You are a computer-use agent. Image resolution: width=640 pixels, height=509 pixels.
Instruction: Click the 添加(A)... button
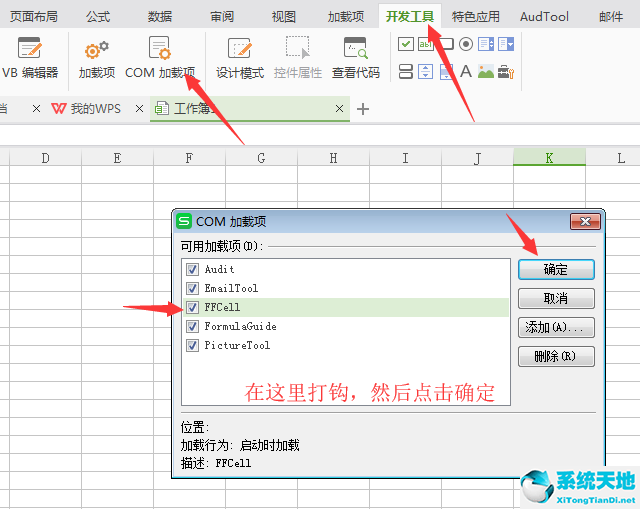point(556,327)
